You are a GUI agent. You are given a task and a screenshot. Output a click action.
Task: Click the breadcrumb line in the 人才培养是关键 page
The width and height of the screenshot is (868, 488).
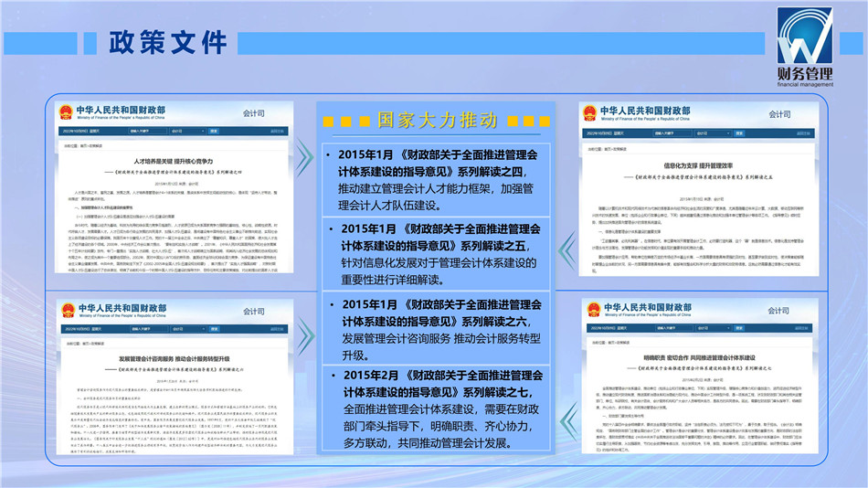[85, 145]
